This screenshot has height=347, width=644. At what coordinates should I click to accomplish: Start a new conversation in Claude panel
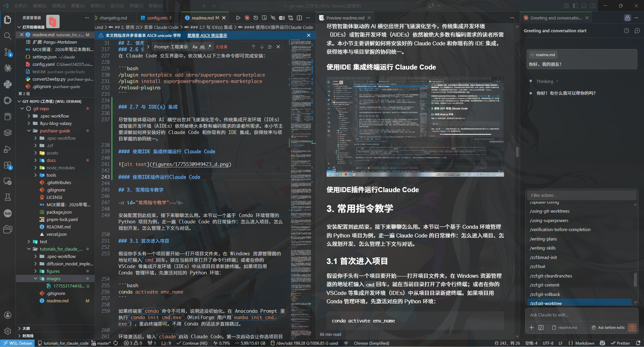click(637, 31)
